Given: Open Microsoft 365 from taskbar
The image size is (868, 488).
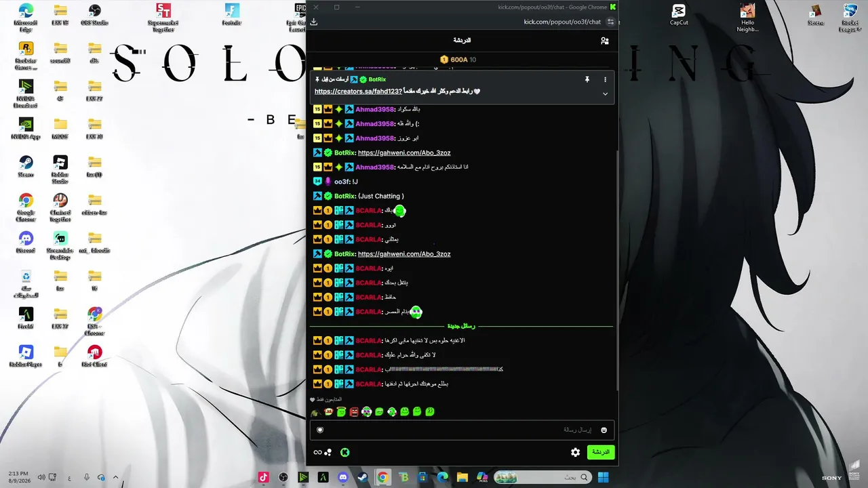Looking at the screenshot, I should 482,477.
